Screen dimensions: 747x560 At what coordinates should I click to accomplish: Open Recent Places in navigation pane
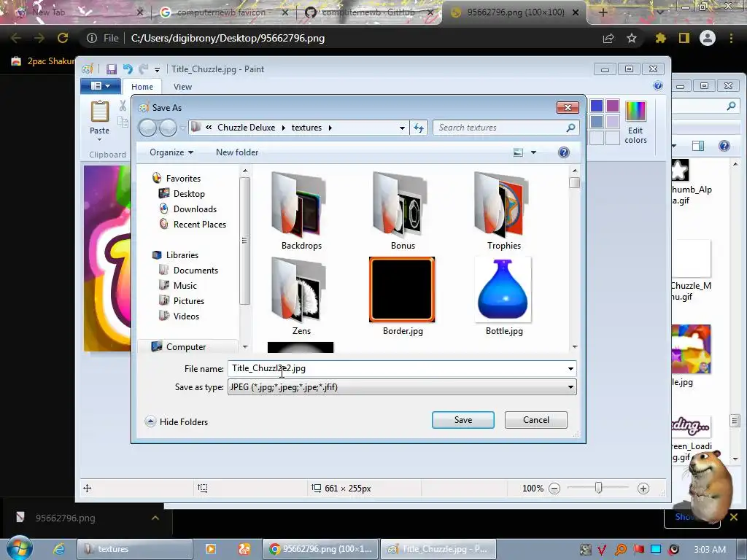pos(199,225)
